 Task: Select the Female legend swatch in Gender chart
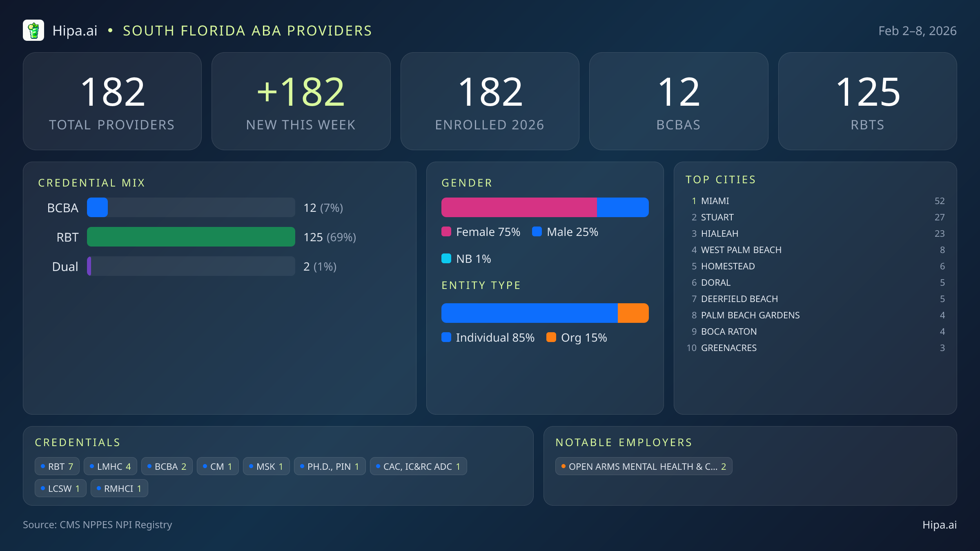pyautogui.click(x=447, y=231)
